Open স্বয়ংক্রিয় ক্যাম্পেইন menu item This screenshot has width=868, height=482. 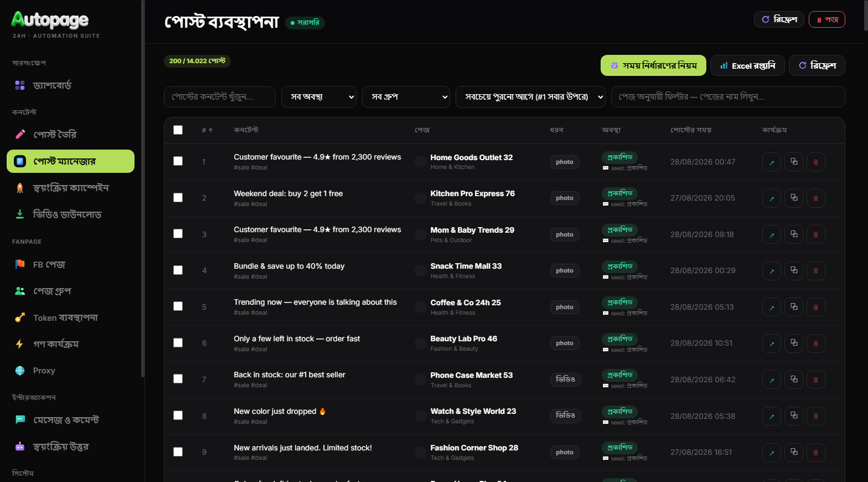point(70,188)
